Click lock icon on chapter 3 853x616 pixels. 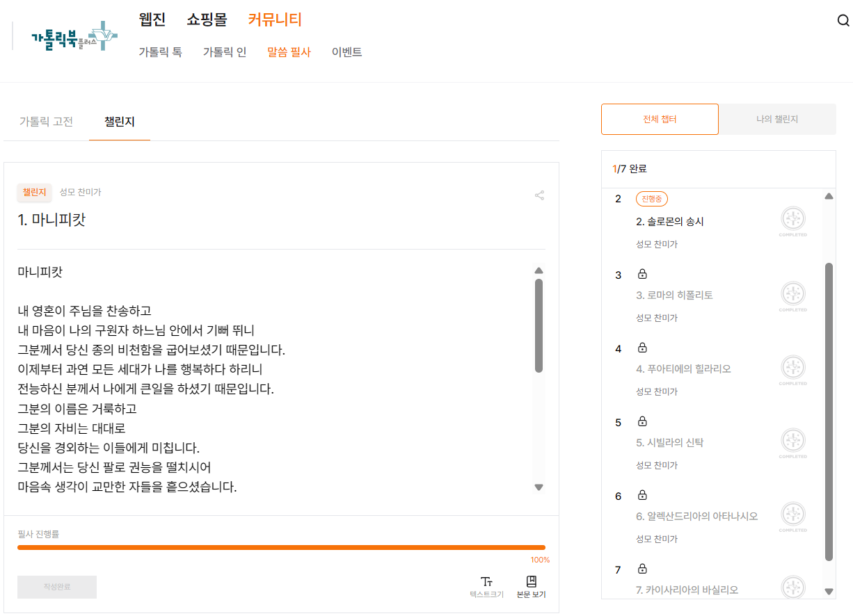pyautogui.click(x=642, y=274)
